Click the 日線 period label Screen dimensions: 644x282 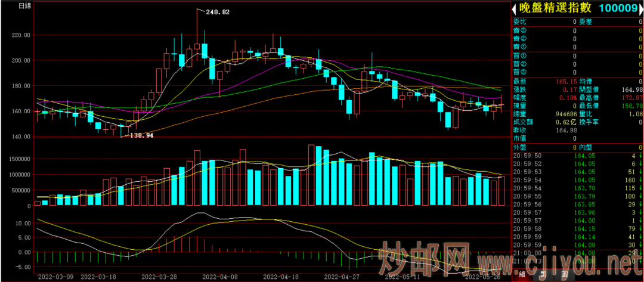point(25,6)
